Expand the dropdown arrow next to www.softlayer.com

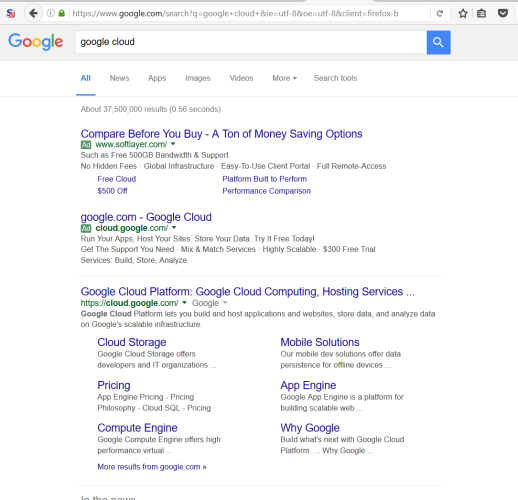coord(173,144)
